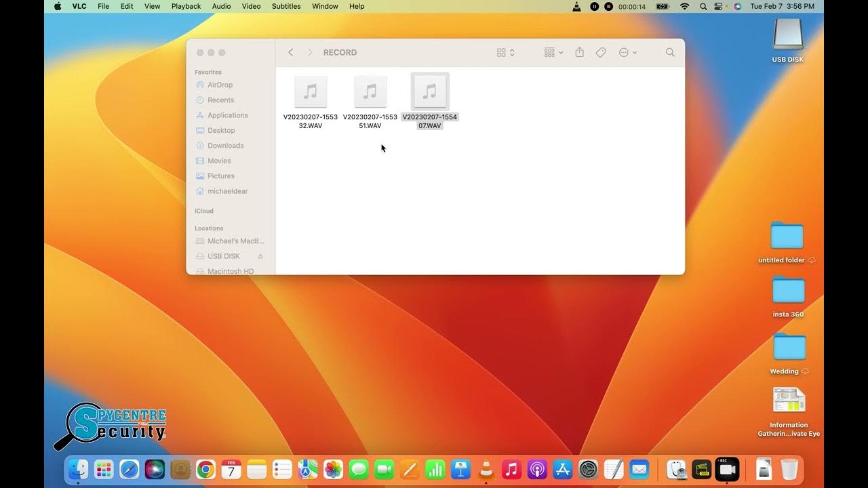Image resolution: width=868 pixels, height=488 pixels.
Task: Open the Video menu
Action: (x=252, y=6)
